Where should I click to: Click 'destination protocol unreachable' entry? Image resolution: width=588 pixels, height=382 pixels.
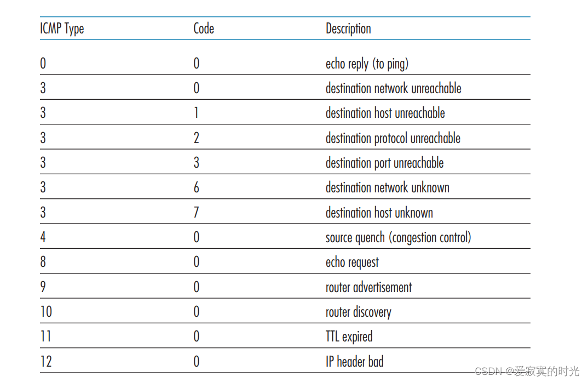(393, 138)
